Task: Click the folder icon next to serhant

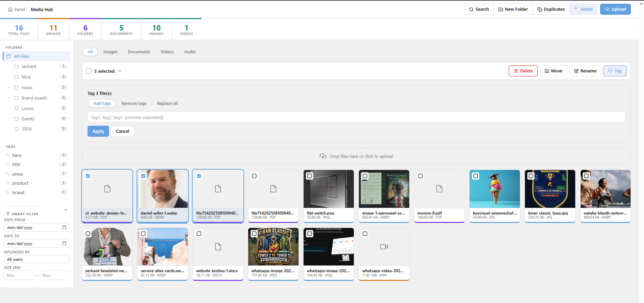Action: [x=16, y=66]
